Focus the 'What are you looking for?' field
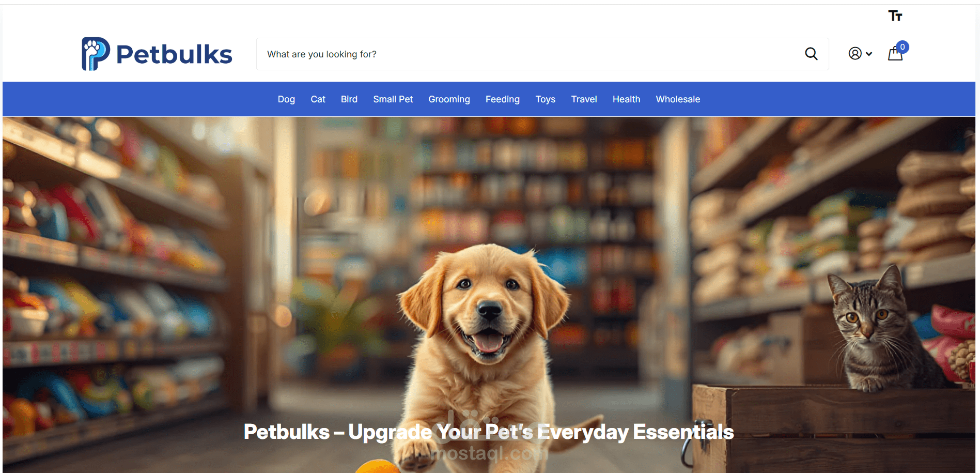 pos(532,54)
